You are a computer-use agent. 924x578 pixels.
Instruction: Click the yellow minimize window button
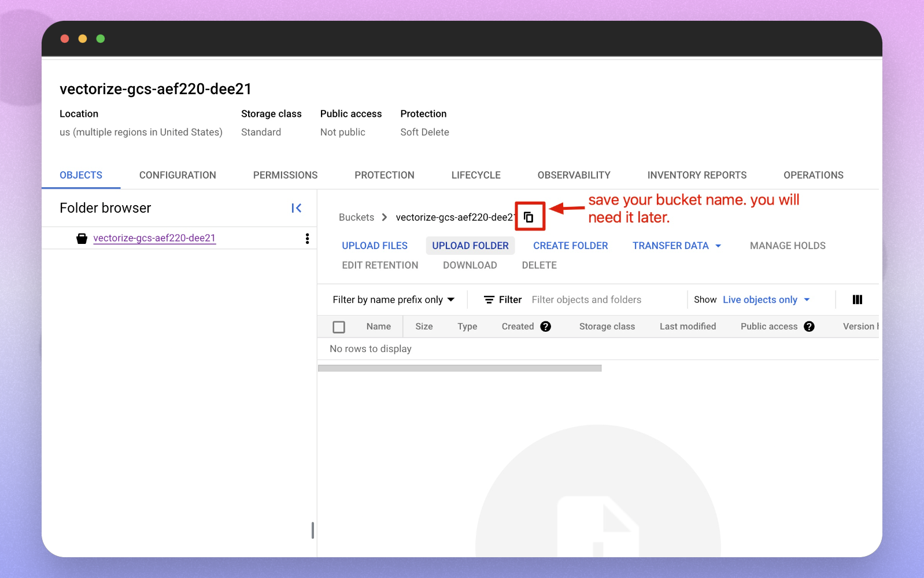[83, 39]
